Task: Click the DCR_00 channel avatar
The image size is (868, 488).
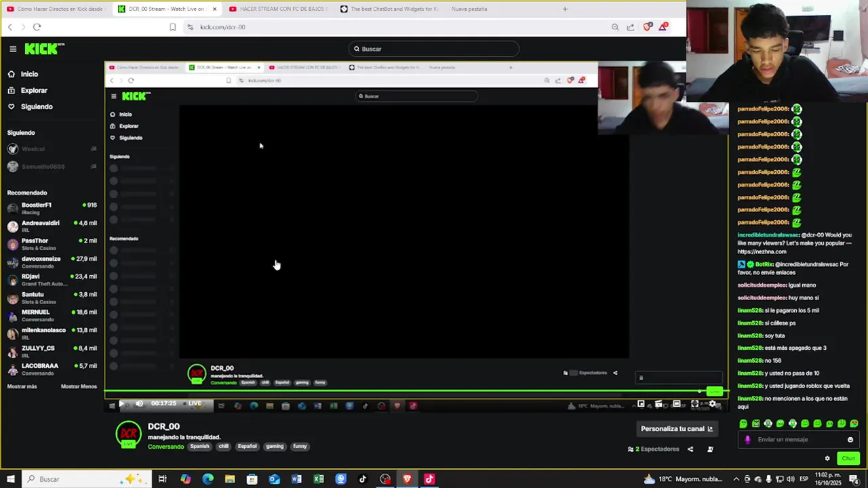Action: [x=128, y=434]
